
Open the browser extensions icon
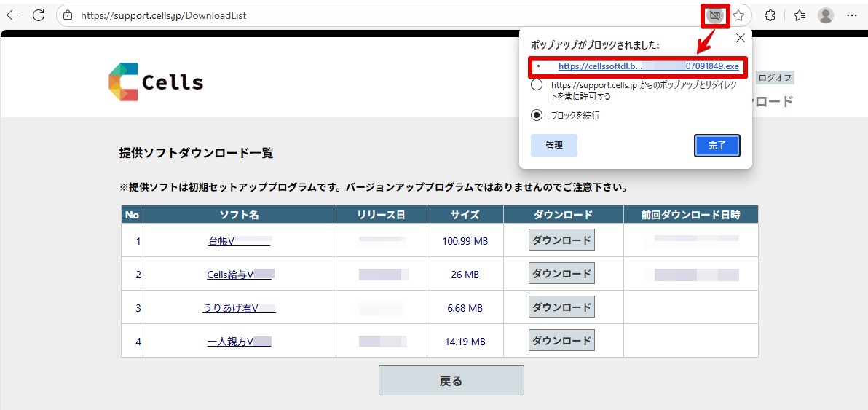(x=770, y=15)
